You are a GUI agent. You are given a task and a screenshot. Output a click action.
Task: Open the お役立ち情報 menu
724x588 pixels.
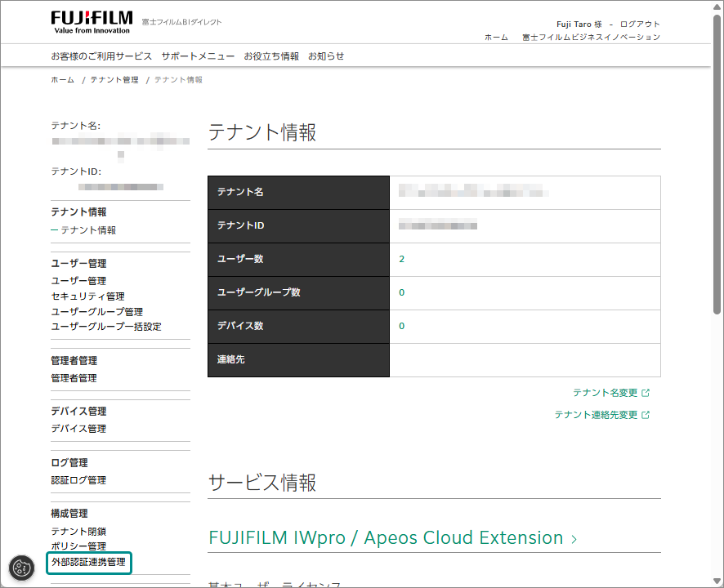[271, 56]
